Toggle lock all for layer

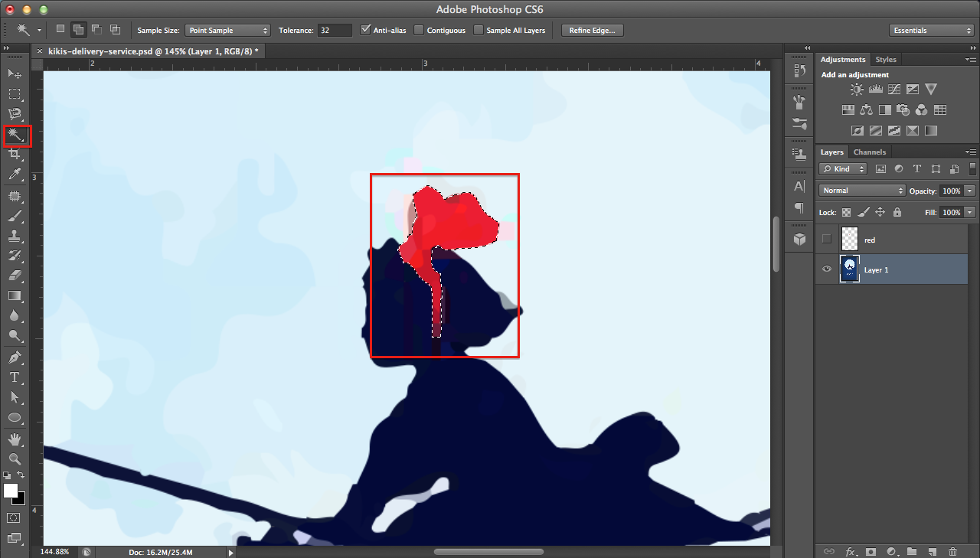(x=897, y=212)
